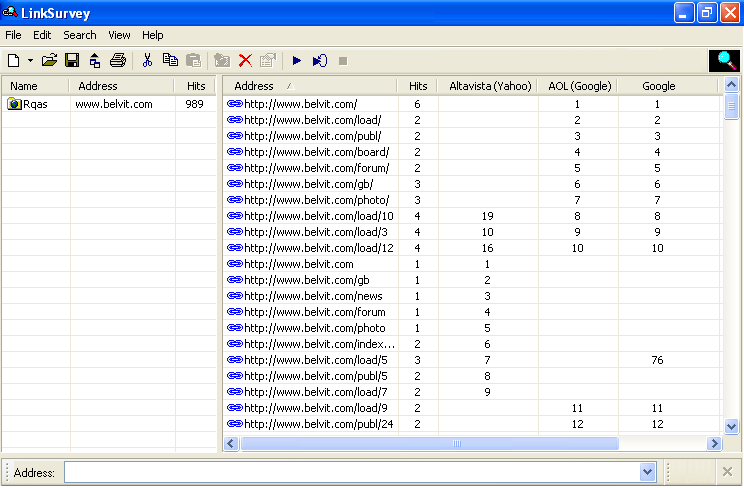Click link icon for belvit.com/board/
Viewport: 744px width, 488px height.
pyautogui.click(x=235, y=152)
